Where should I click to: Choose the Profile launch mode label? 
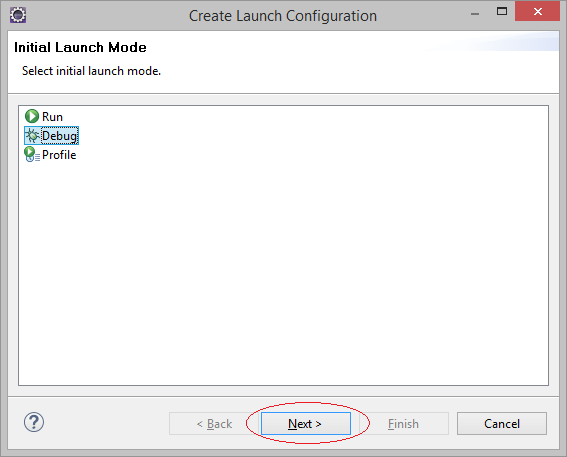[59, 155]
